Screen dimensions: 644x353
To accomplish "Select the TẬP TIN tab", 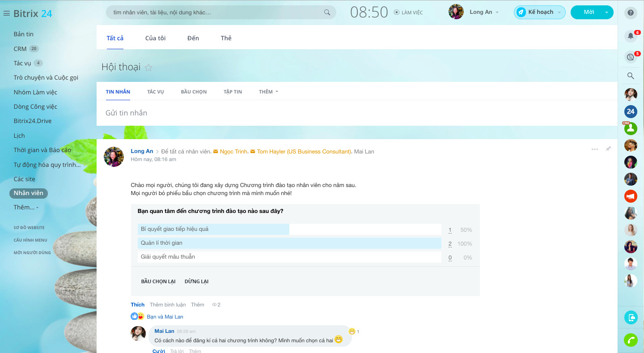I will click(233, 92).
